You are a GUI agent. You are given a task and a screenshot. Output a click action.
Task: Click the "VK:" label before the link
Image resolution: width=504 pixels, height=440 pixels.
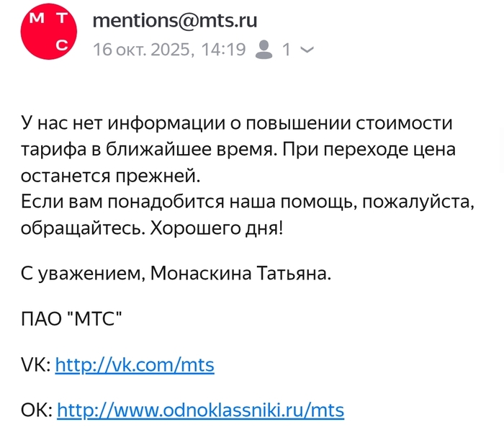coord(36,365)
